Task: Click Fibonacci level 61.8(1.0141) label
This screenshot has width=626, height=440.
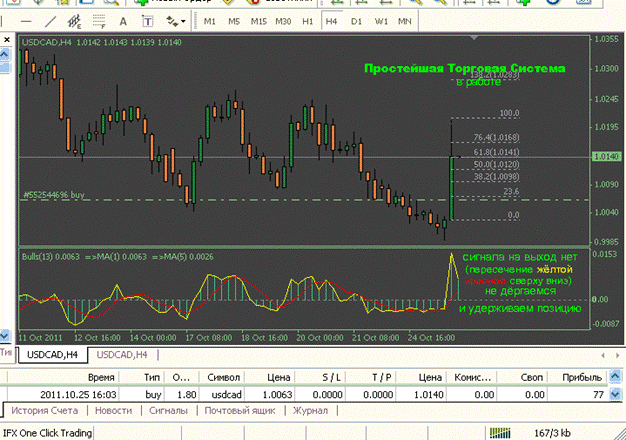Action: tap(496, 152)
